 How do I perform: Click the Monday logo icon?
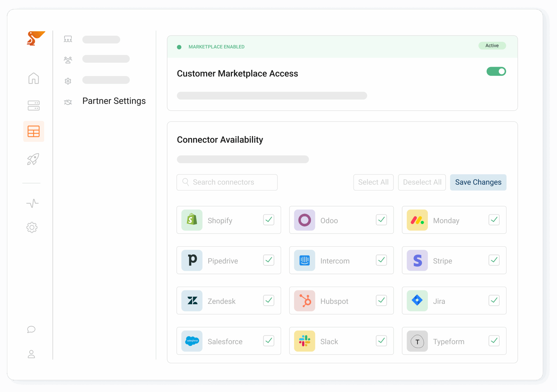point(417,220)
